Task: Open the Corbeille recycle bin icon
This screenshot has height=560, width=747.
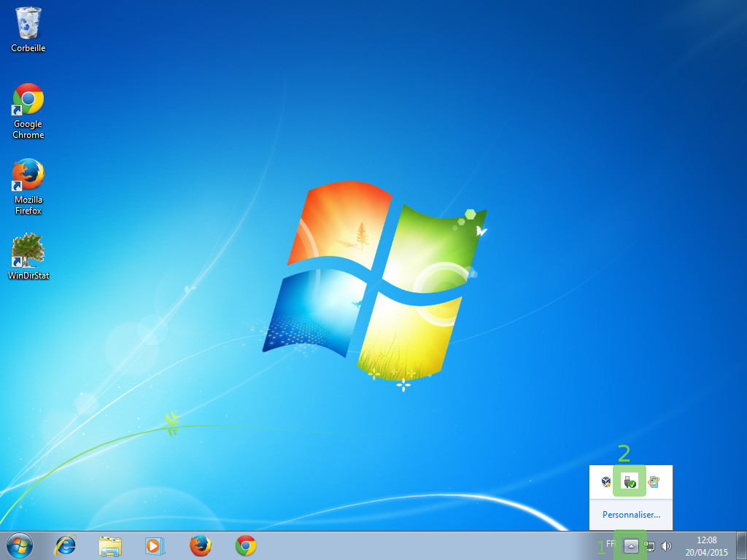Action: (28, 24)
